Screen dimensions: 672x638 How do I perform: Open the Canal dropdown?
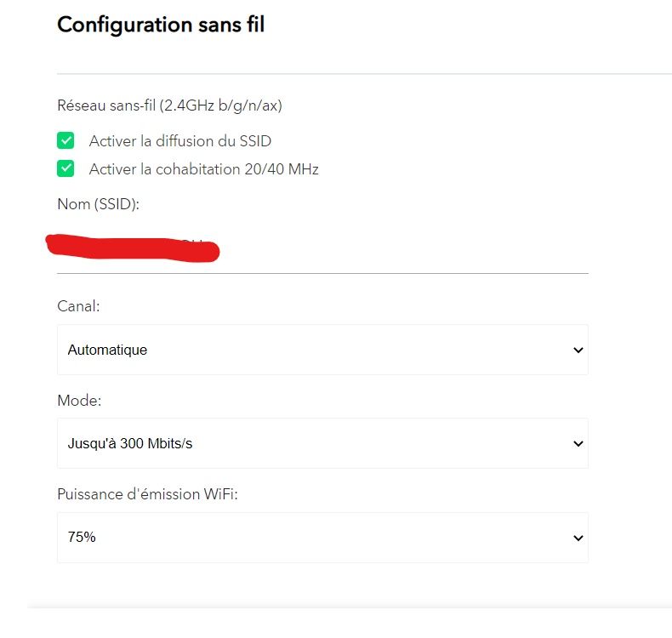322,350
